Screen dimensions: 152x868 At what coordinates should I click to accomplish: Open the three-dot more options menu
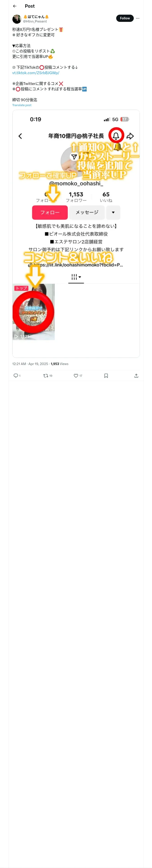(x=138, y=18)
